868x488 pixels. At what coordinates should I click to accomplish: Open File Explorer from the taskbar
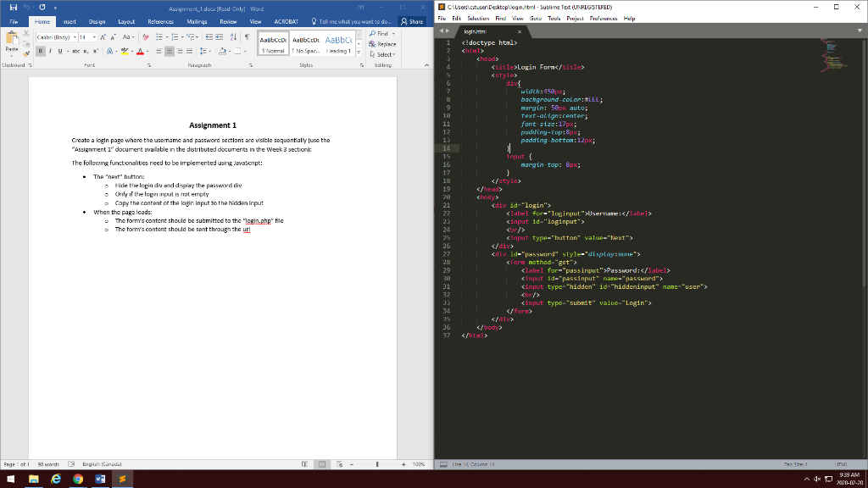coord(34,480)
